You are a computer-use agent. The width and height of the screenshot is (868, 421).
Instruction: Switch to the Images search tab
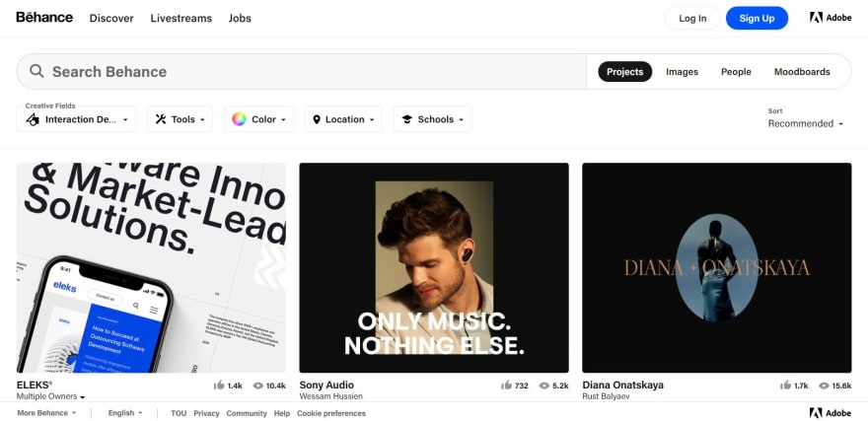click(682, 71)
